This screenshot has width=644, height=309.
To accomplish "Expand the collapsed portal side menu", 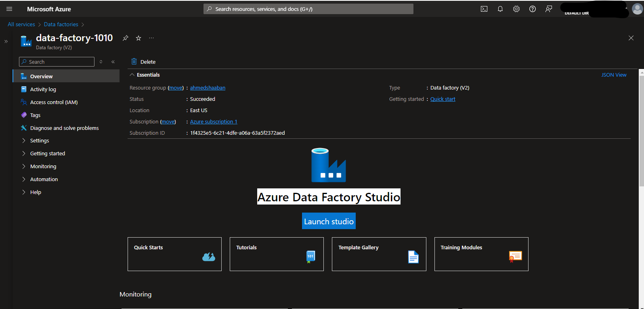I will pos(6,41).
